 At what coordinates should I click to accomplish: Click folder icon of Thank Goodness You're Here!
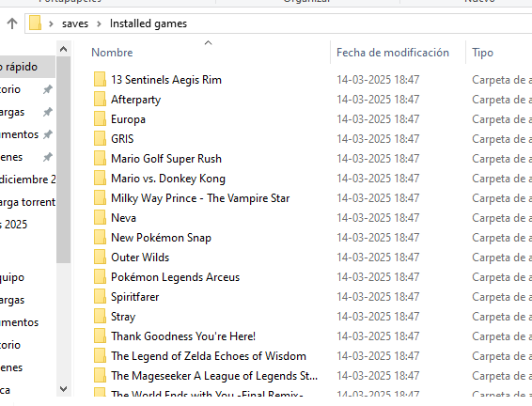(100, 336)
